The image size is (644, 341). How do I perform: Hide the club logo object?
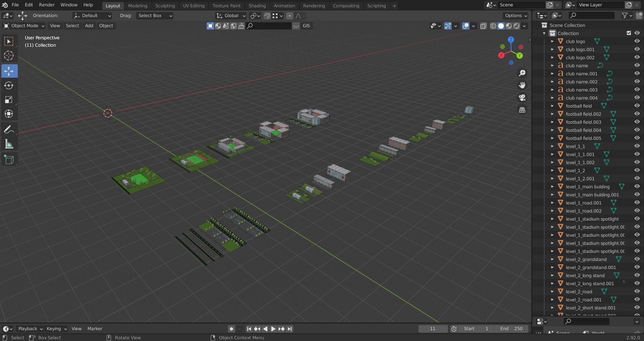[x=637, y=41]
